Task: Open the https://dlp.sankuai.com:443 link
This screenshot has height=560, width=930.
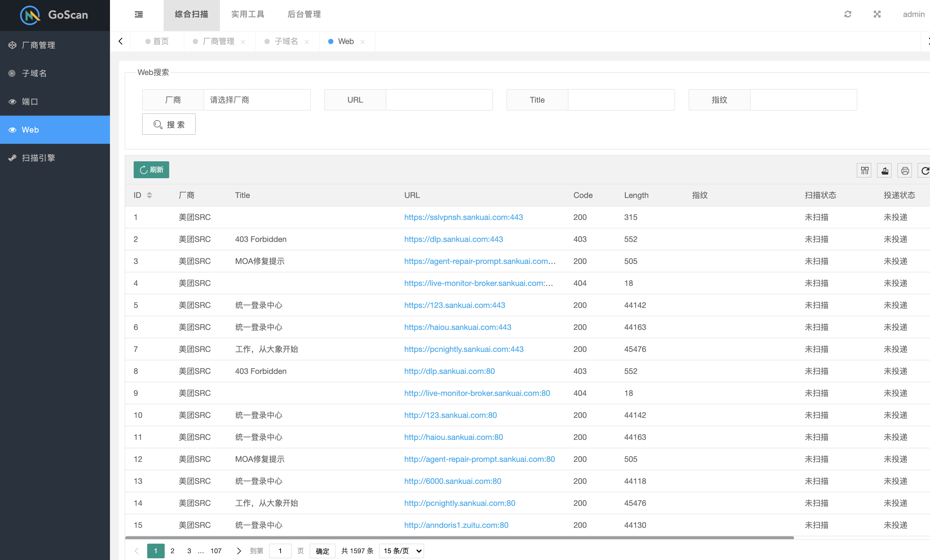Action: (x=453, y=239)
